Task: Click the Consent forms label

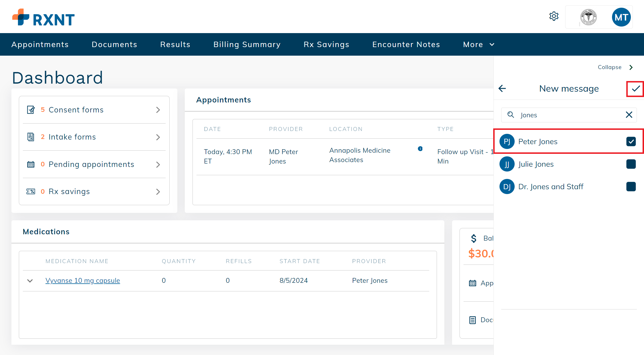Action: point(76,110)
